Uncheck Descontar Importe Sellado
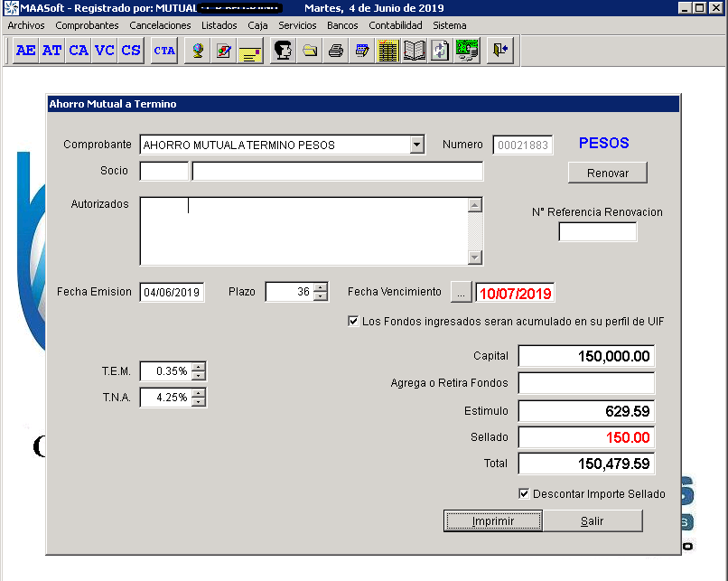728x581 pixels. coord(524,493)
